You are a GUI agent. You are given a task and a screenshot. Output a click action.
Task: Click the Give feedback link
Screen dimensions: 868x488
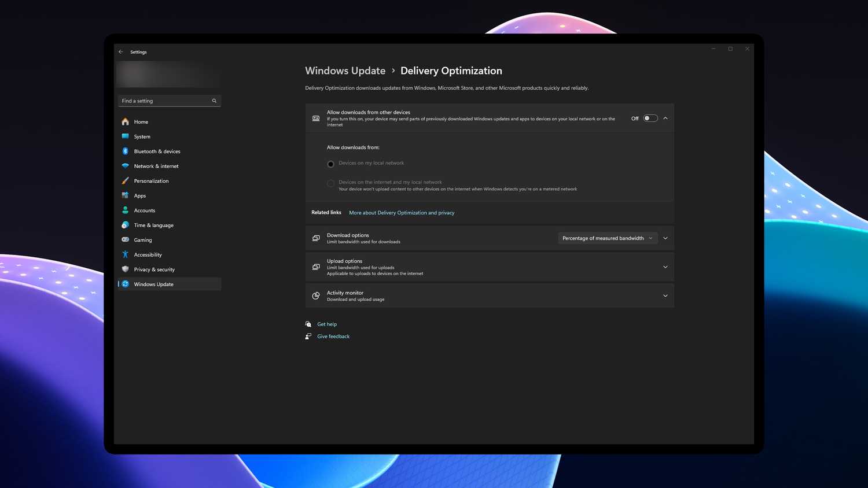333,336
